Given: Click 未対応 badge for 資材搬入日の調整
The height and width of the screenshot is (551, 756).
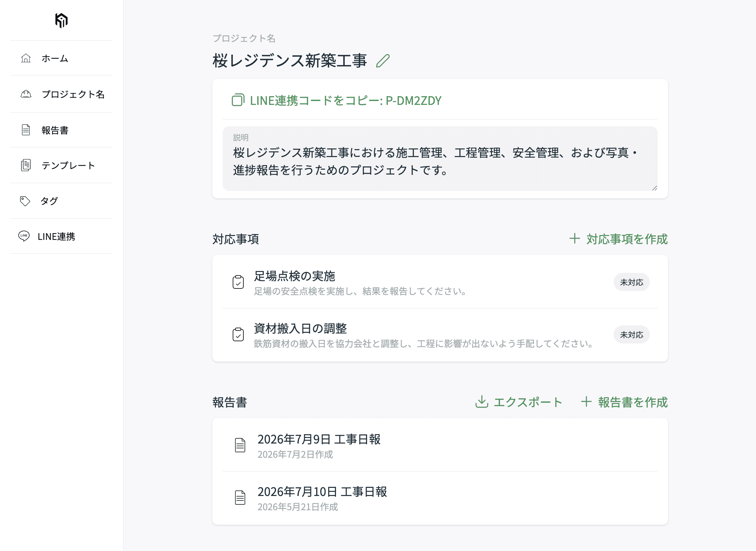Looking at the screenshot, I should (631, 334).
